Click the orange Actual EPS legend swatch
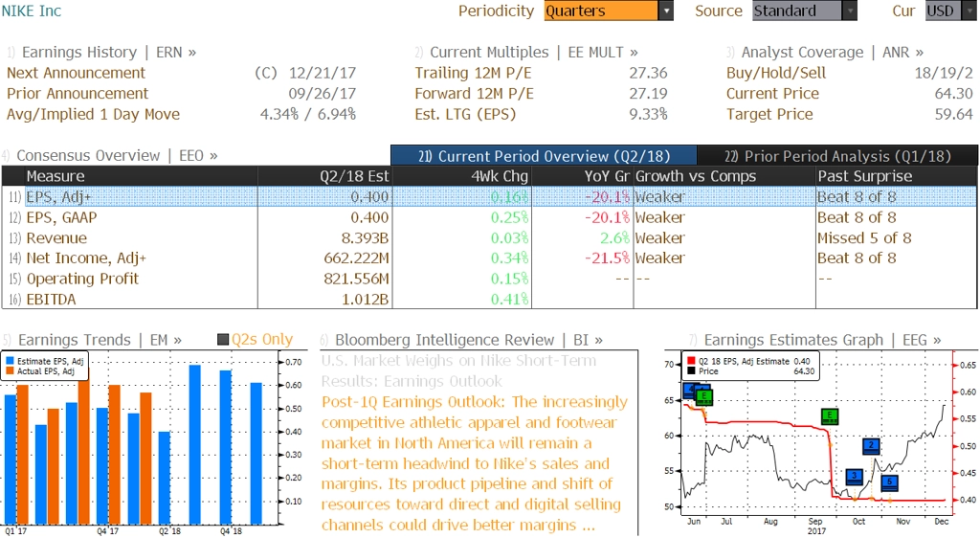The image size is (980, 538). (x=10, y=371)
